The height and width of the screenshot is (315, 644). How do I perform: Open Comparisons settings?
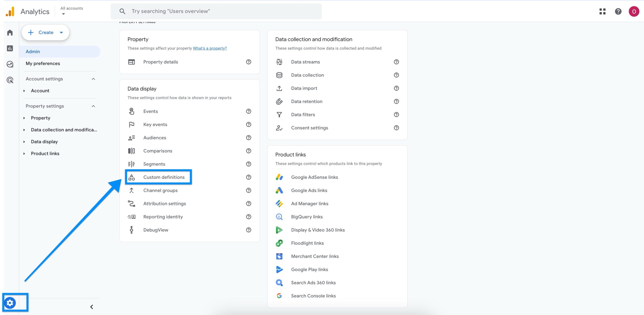pos(158,151)
